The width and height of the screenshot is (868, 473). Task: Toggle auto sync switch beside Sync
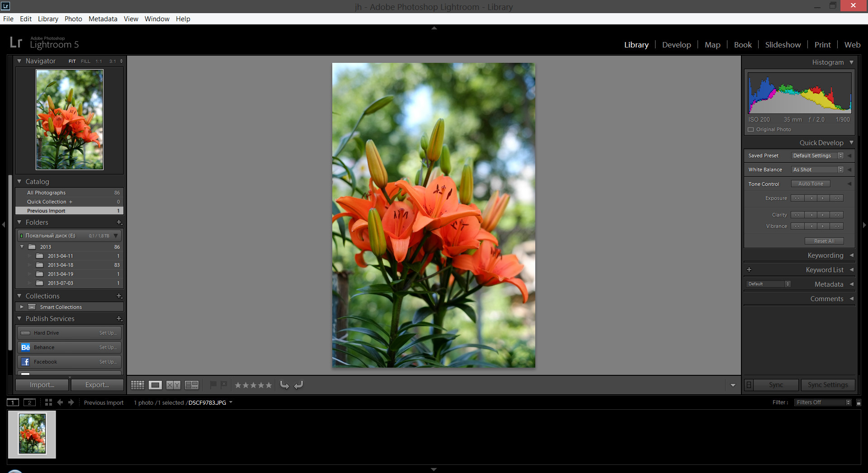coord(749,385)
